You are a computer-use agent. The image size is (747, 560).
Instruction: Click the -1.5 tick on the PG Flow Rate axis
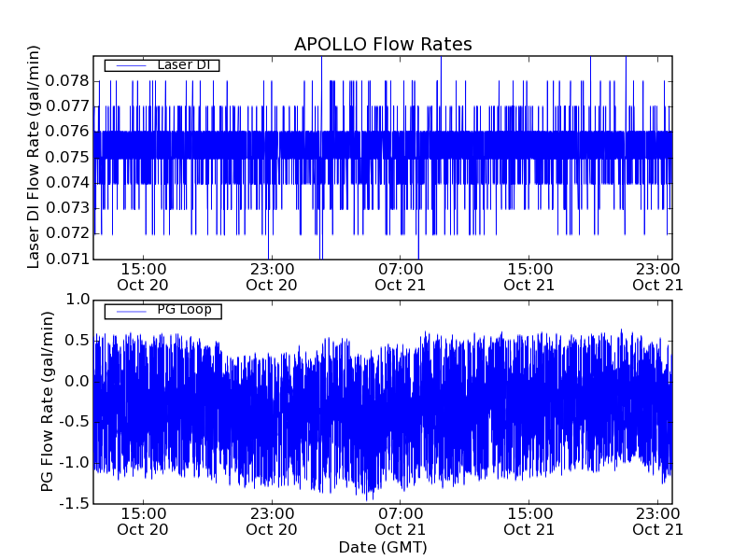click(75, 503)
